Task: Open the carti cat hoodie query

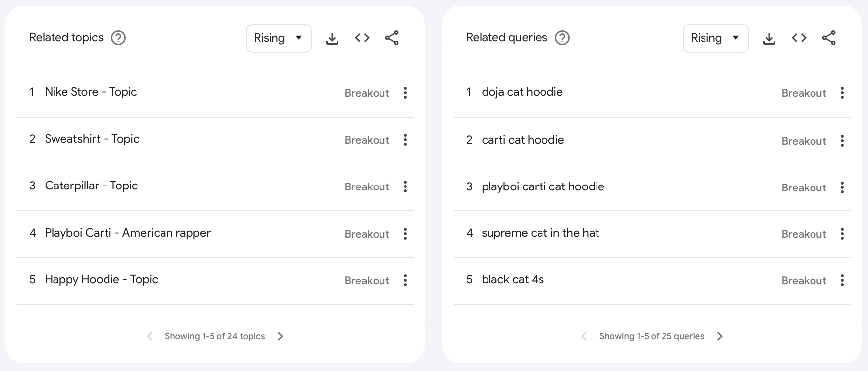Action: click(523, 140)
